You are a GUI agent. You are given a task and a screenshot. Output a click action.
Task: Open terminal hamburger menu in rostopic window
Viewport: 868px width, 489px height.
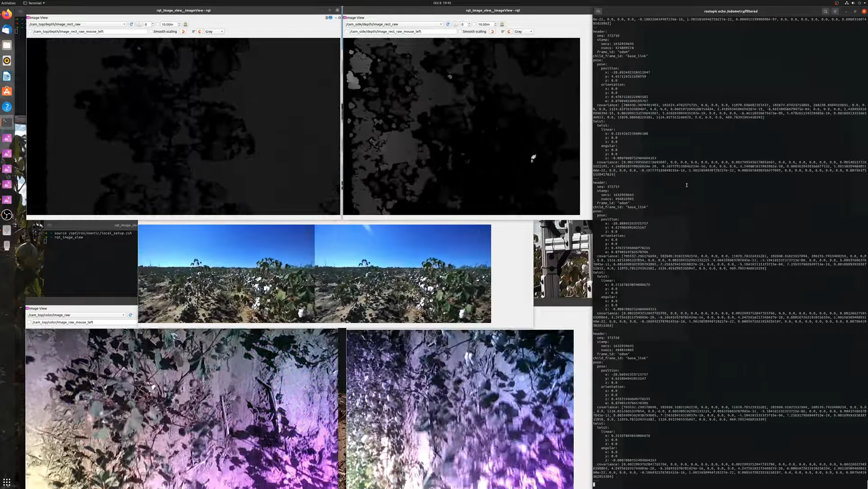click(835, 11)
